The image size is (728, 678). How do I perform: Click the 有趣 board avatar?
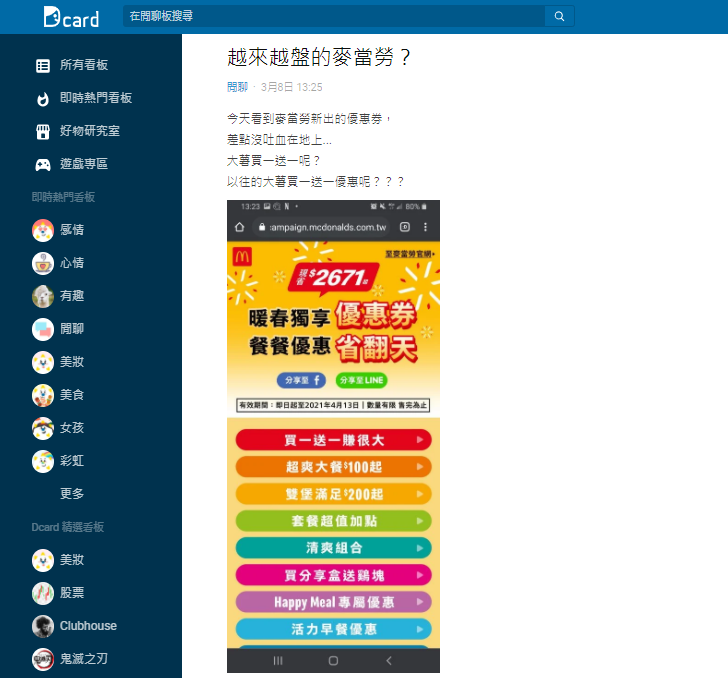pos(43,296)
